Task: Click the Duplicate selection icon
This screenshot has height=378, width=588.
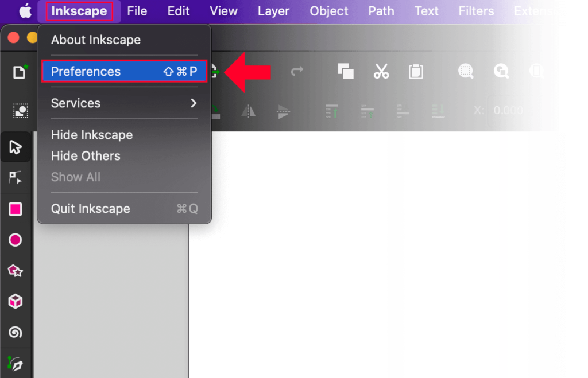Action: pyautogui.click(x=345, y=71)
